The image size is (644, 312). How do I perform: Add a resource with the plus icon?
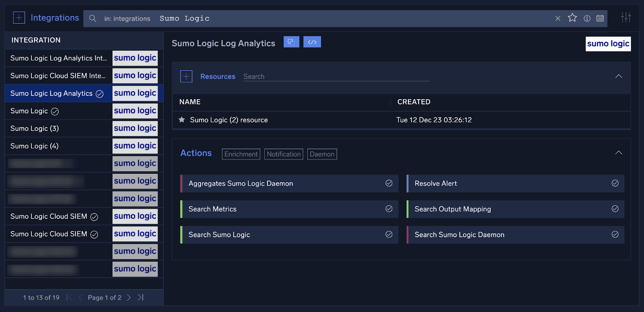[186, 76]
